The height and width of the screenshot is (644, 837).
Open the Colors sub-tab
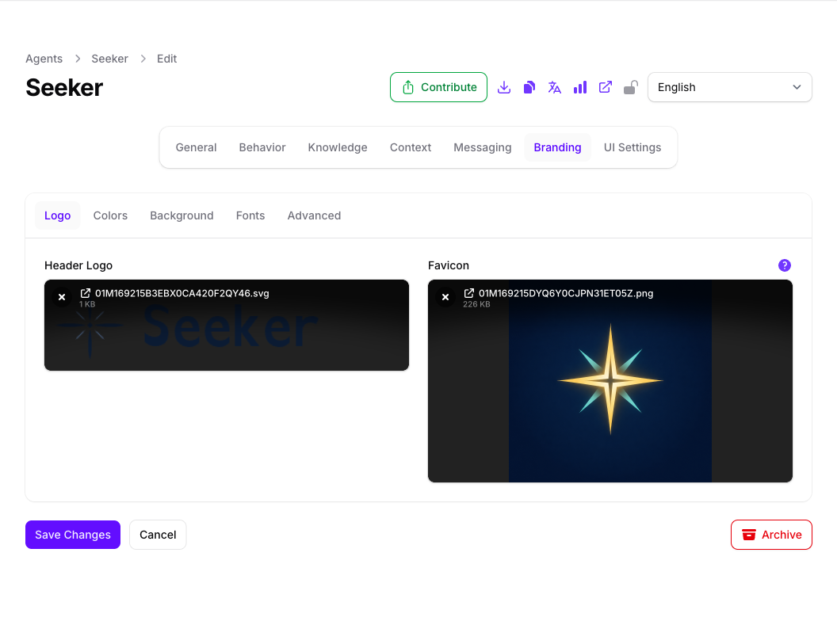point(110,215)
